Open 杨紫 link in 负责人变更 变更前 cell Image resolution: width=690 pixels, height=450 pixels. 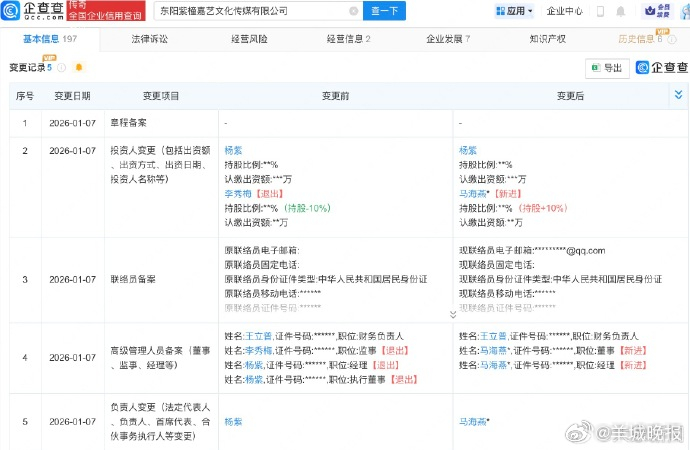(x=233, y=422)
